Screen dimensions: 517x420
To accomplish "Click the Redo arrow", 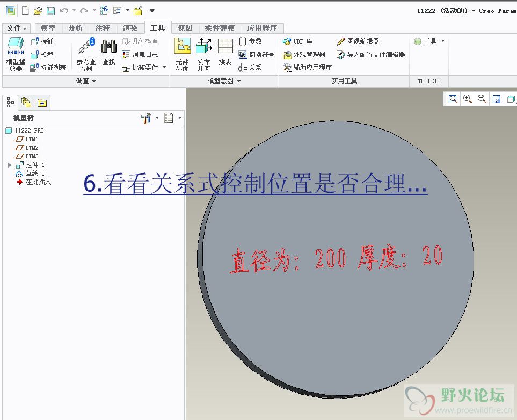I will point(84,11).
